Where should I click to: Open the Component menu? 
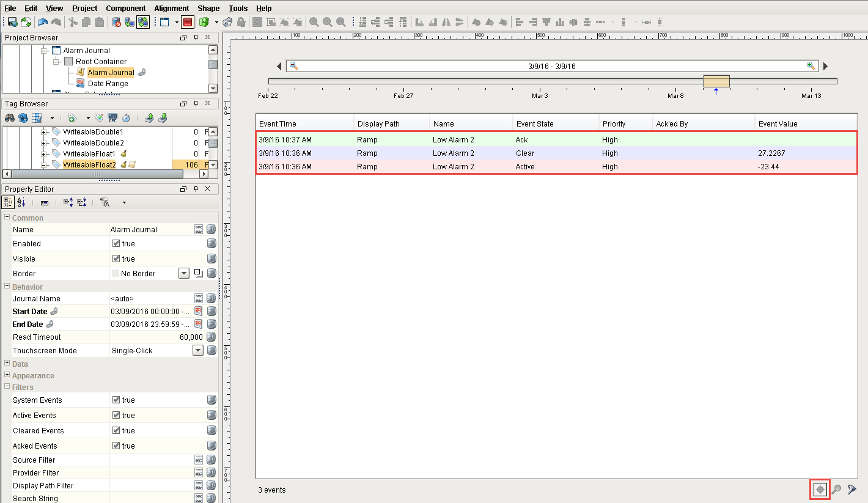tap(125, 9)
